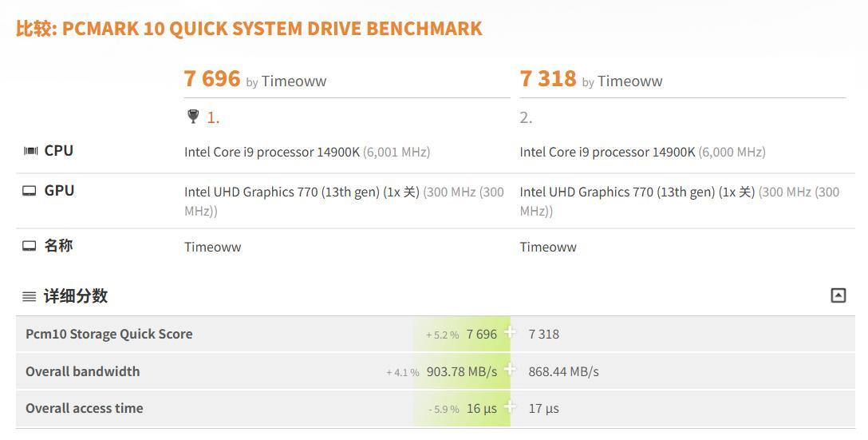868x440 pixels.
Task: Click the Overall bandwidth label
Action: point(82,371)
